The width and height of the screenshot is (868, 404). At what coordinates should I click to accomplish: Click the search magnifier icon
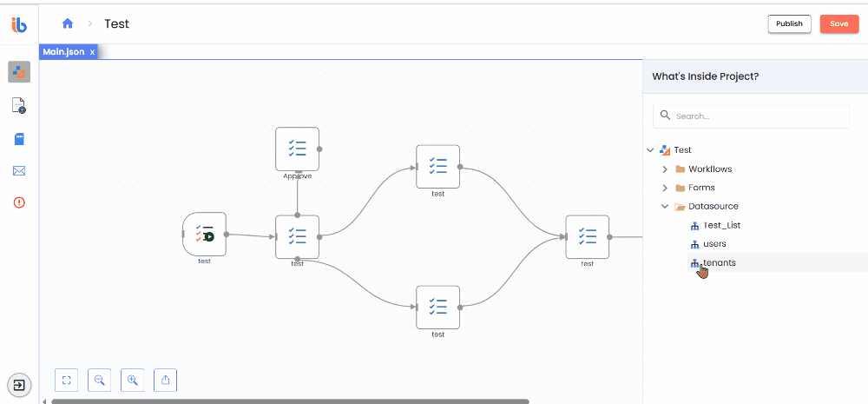666,116
